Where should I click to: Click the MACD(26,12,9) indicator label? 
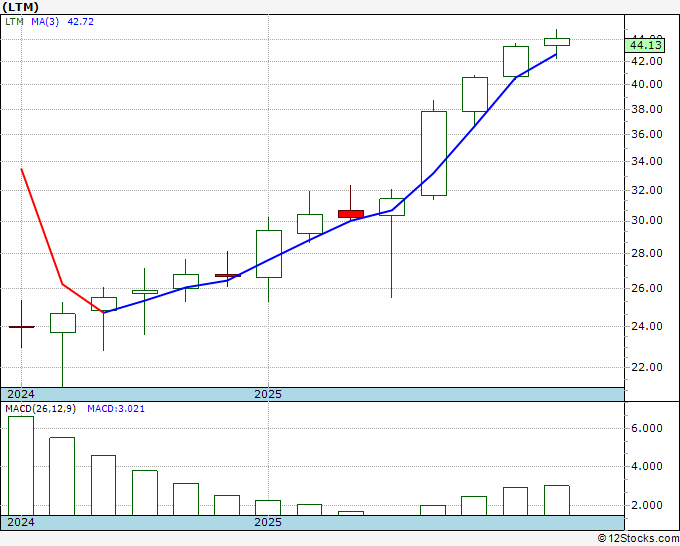[x=40, y=409]
